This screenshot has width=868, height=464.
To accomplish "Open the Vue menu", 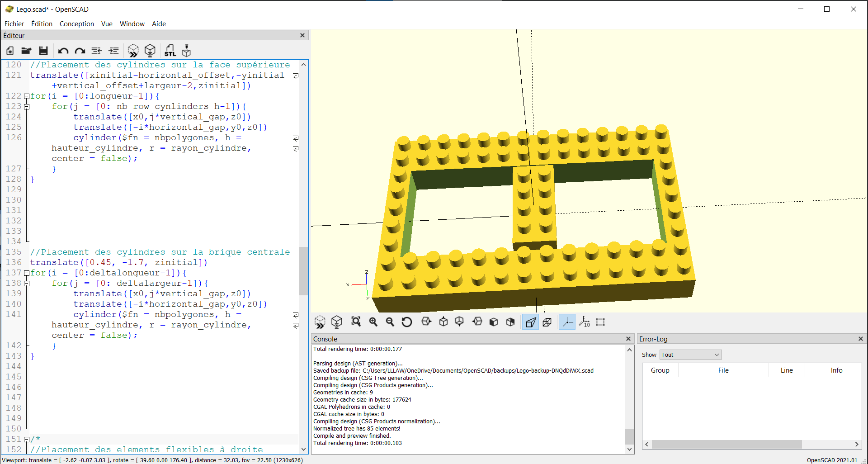I will [x=107, y=24].
